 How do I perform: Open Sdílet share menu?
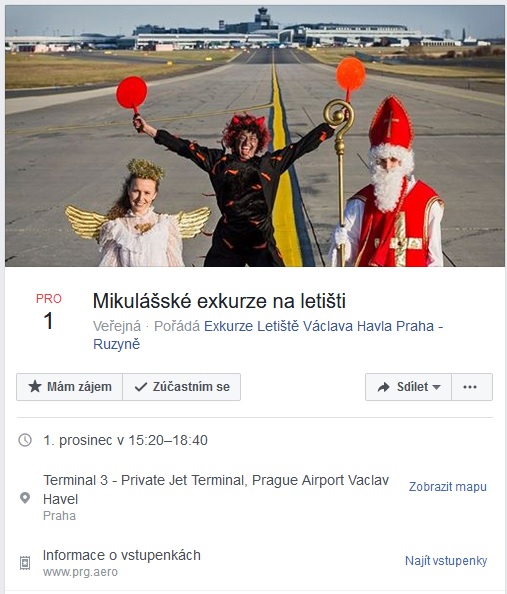(x=408, y=387)
